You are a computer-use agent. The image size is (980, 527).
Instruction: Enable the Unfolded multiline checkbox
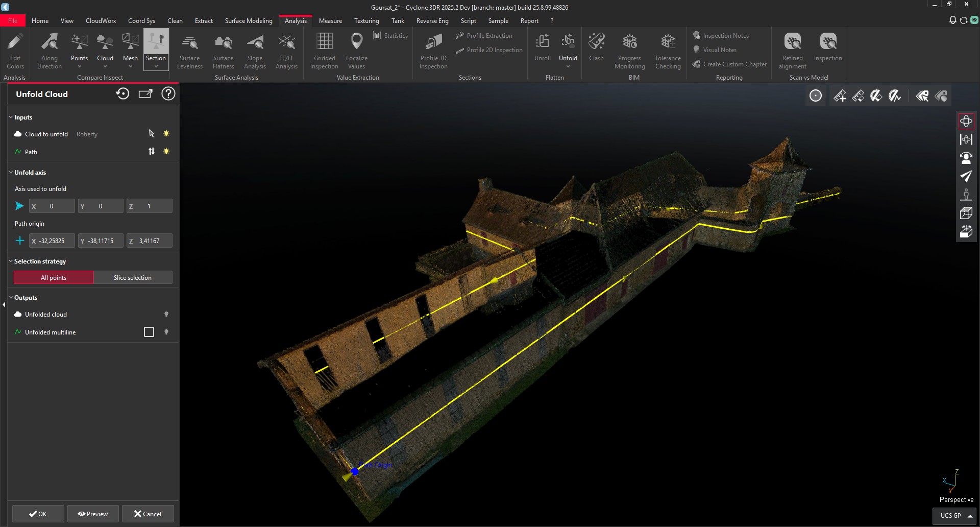pyautogui.click(x=149, y=332)
